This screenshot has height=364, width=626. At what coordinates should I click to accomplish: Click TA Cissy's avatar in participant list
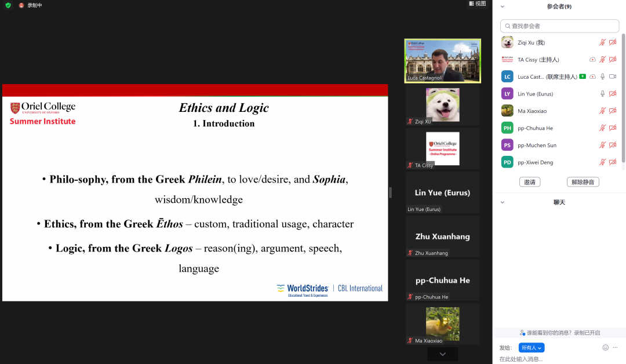point(507,60)
